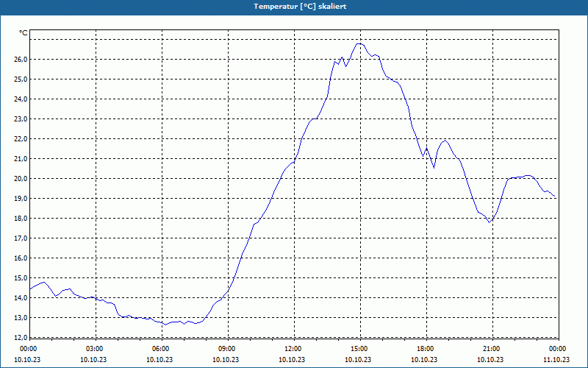The height and width of the screenshot is (368, 588).
Task: Click the 19,0 y-axis label
Action: [x=21, y=199]
